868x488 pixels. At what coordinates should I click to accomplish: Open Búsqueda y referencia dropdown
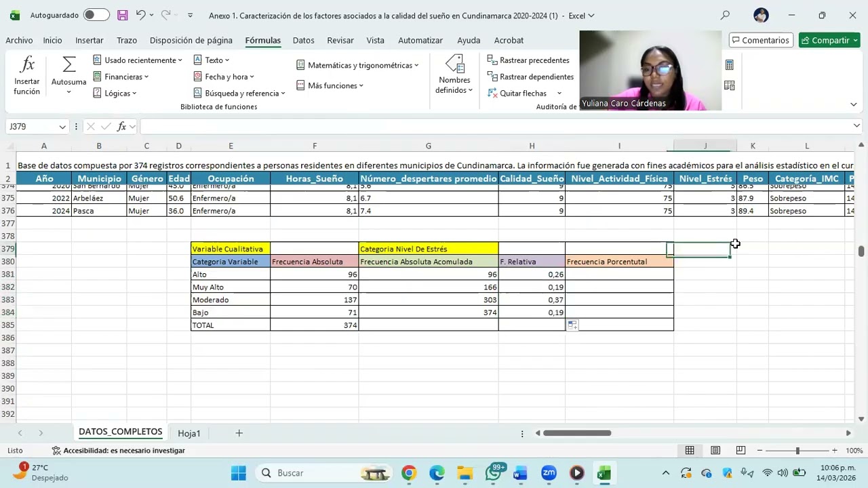point(239,93)
